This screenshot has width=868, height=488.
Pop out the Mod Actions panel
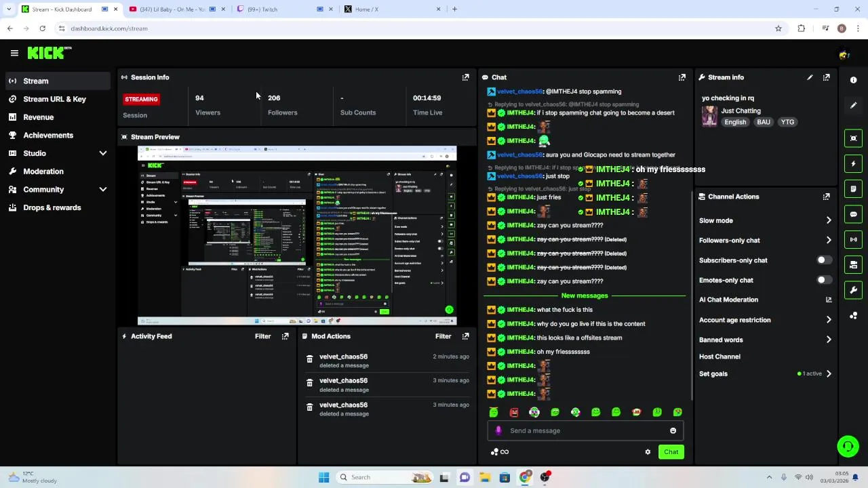[x=465, y=336]
